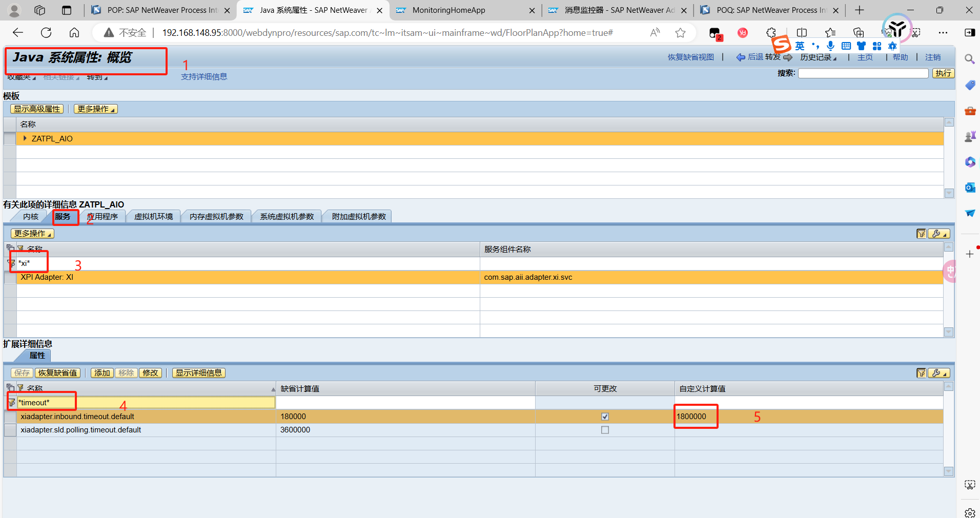
Task: Click the 注销 logout link
Action: 933,57
